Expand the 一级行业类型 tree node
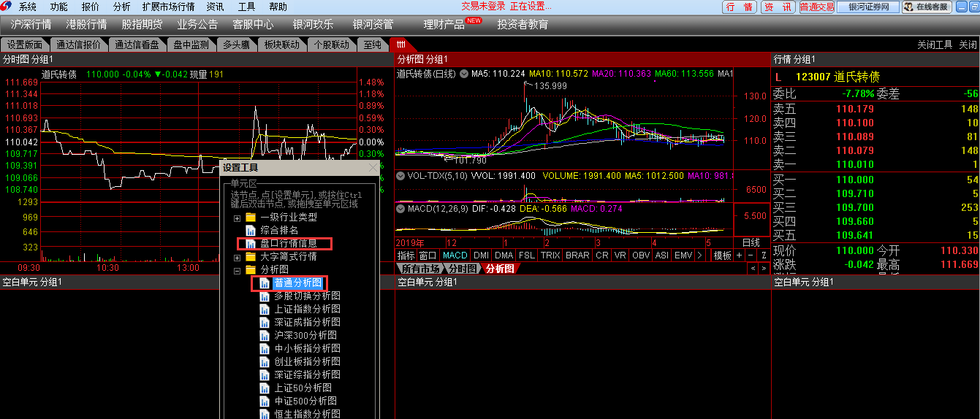The image size is (980, 419). [237, 218]
